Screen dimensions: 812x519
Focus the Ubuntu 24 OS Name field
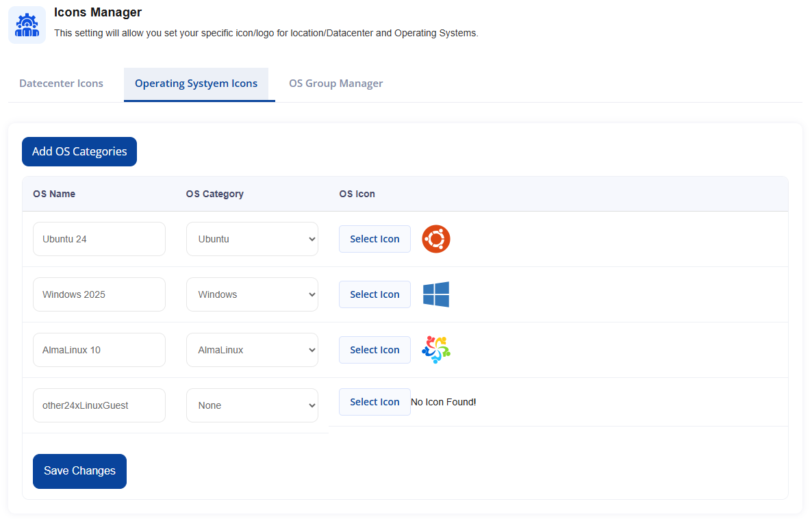click(x=99, y=239)
